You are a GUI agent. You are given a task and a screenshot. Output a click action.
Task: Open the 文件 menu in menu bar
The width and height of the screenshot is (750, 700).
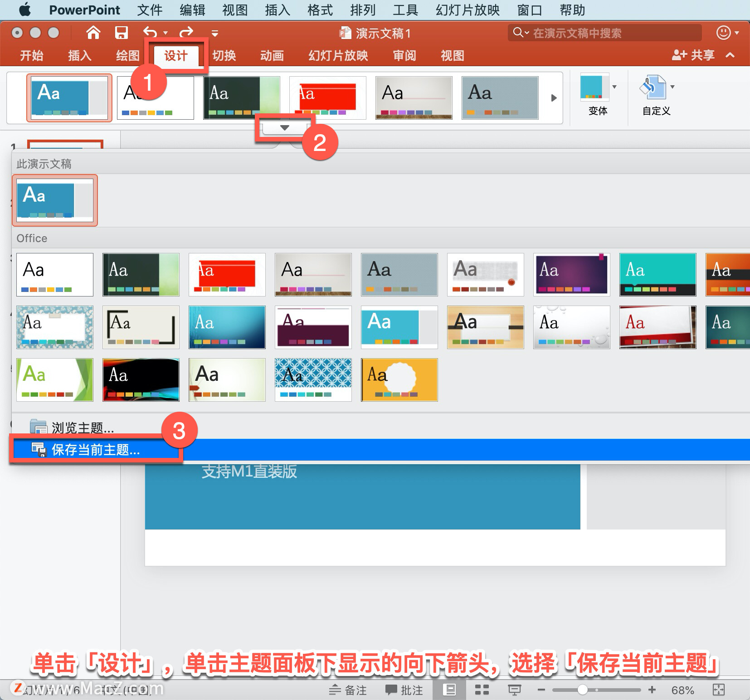150,10
